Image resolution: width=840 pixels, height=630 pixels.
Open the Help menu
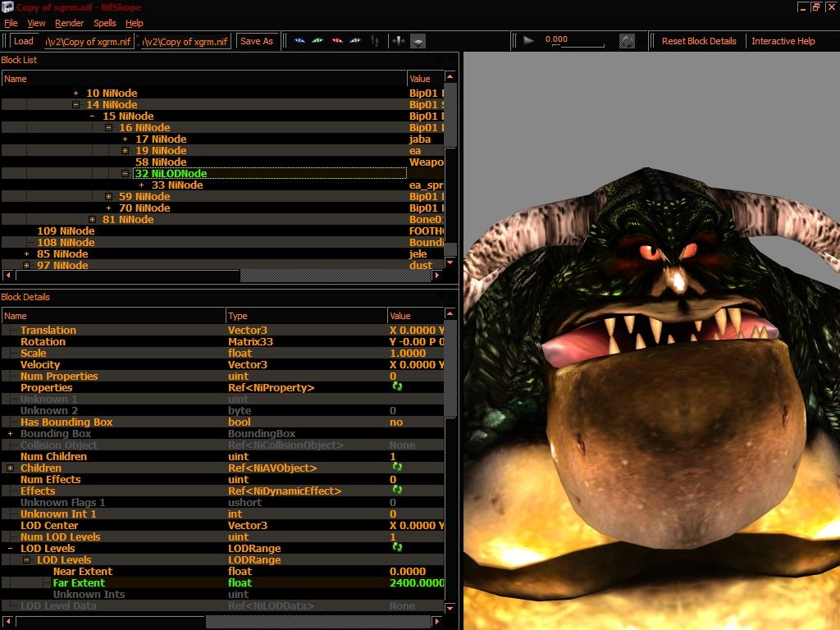[x=135, y=23]
